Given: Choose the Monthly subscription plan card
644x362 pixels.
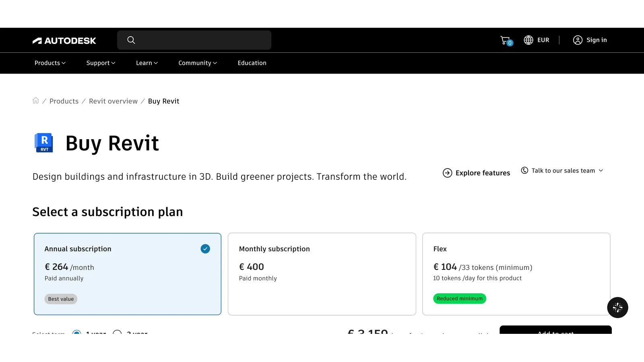Looking at the screenshot, I should 322,274.
